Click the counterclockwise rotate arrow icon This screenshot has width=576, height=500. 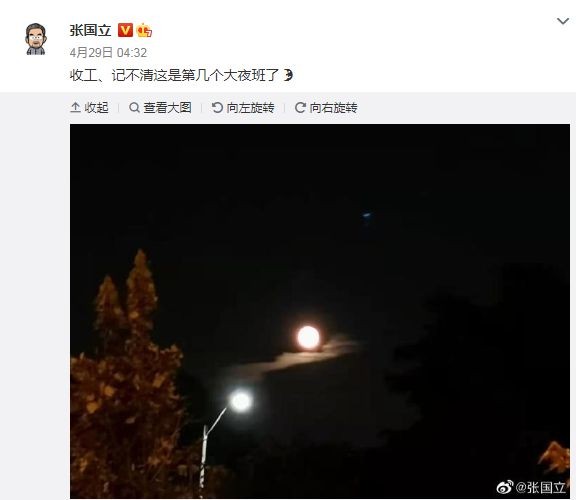pyautogui.click(x=217, y=108)
